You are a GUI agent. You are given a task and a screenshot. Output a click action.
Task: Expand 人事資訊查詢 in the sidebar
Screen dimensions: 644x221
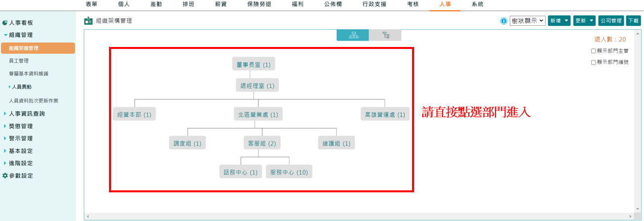click(x=5, y=114)
